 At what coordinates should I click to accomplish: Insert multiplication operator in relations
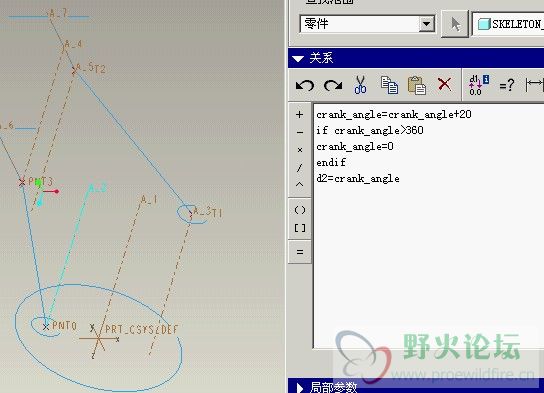tap(300, 150)
